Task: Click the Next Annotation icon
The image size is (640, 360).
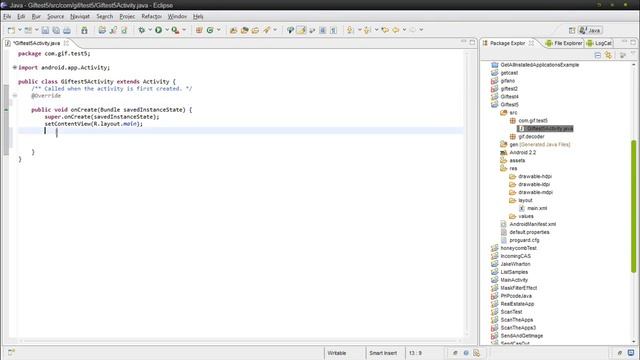Action: (350, 30)
